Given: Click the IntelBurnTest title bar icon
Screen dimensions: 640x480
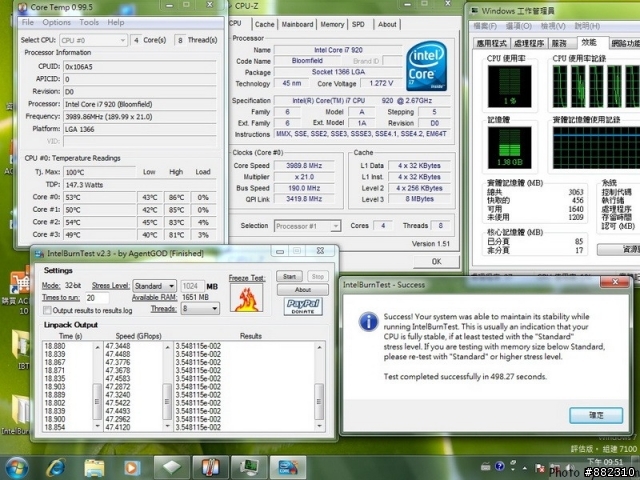Looking at the screenshot, I should click(40, 253).
